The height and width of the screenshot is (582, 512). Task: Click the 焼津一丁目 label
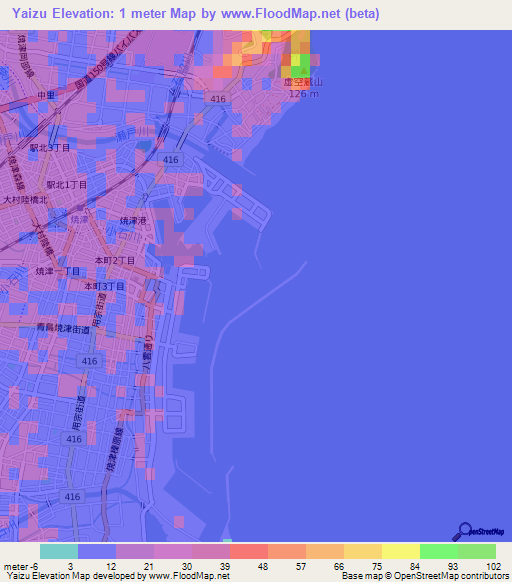[x=58, y=271]
